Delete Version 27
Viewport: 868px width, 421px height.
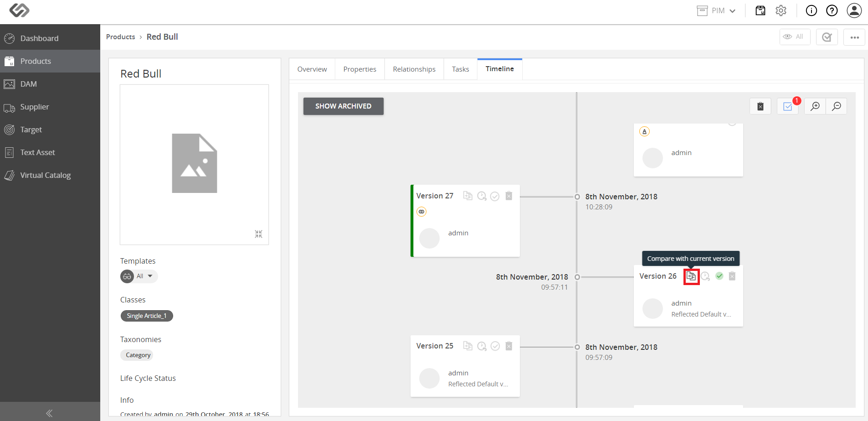(x=509, y=196)
